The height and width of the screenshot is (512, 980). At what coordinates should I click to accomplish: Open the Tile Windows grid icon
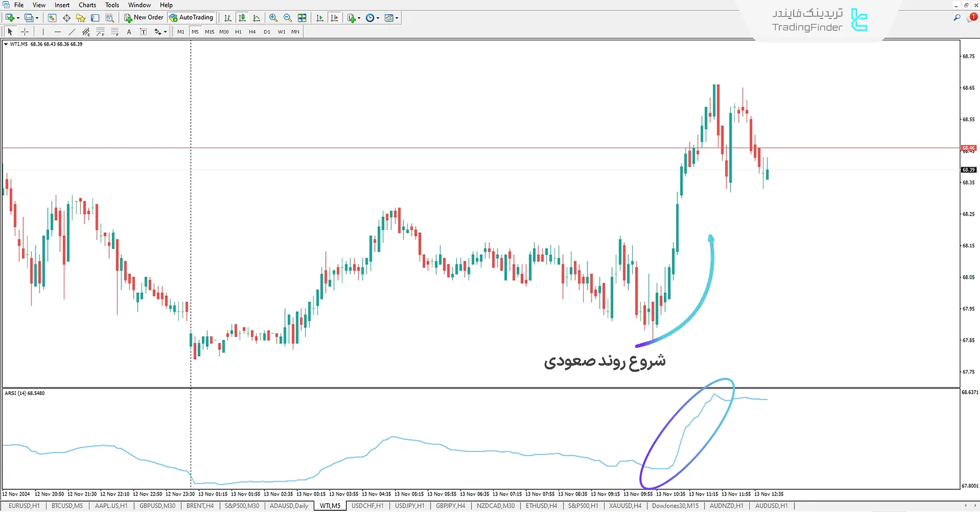point(302,18)
